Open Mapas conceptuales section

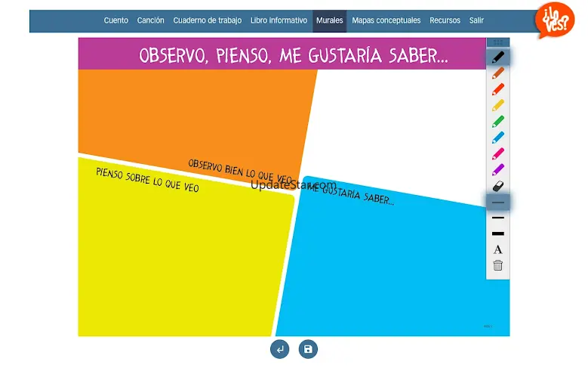[386, 20]
